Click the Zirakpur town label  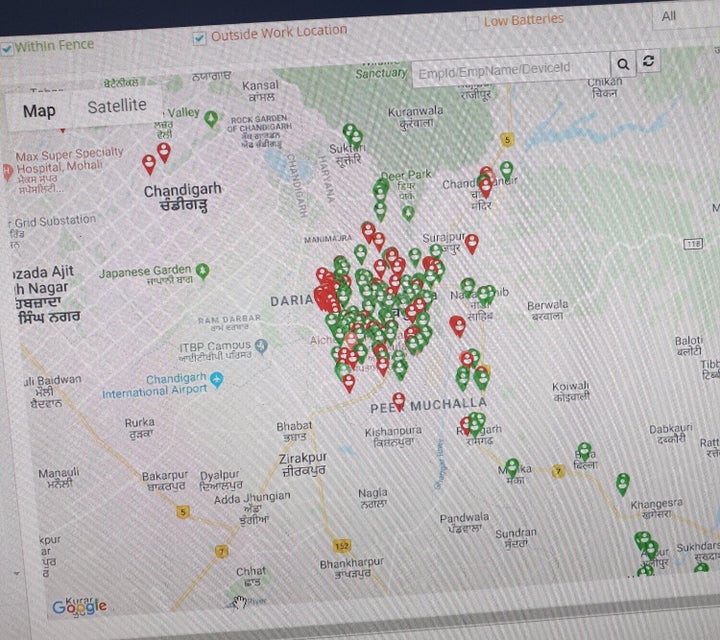[x=303, y=464]
